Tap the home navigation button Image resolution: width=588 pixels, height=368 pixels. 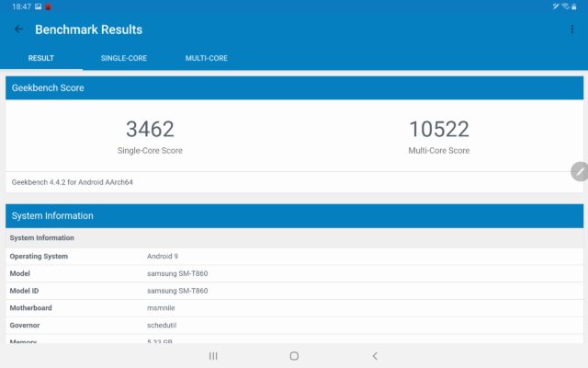294,356
